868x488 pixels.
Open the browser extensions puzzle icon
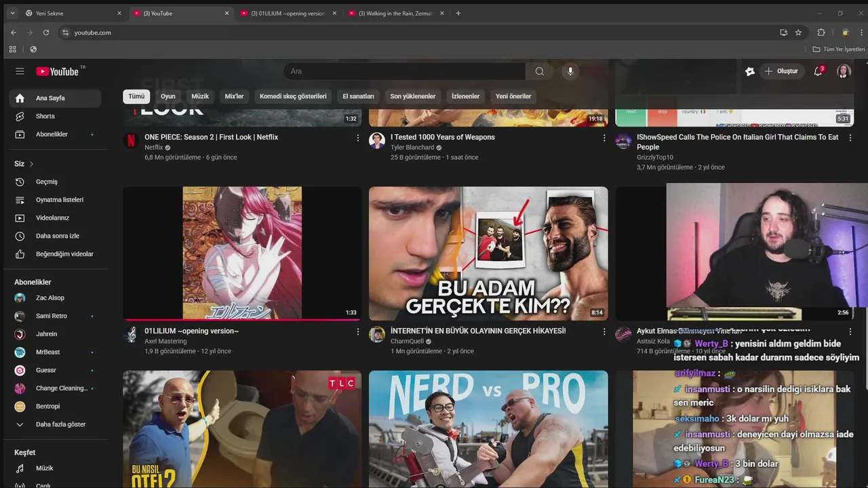tap(821, 33)
